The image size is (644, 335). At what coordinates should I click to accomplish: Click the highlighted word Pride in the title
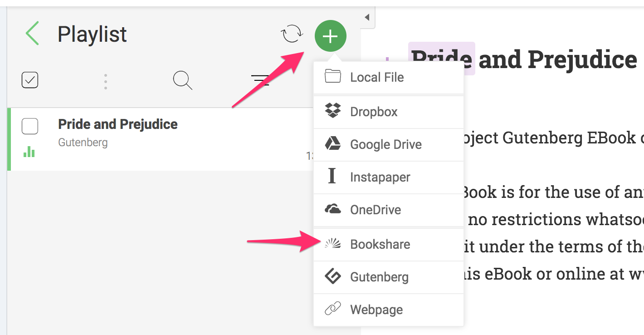click(442, 59)
